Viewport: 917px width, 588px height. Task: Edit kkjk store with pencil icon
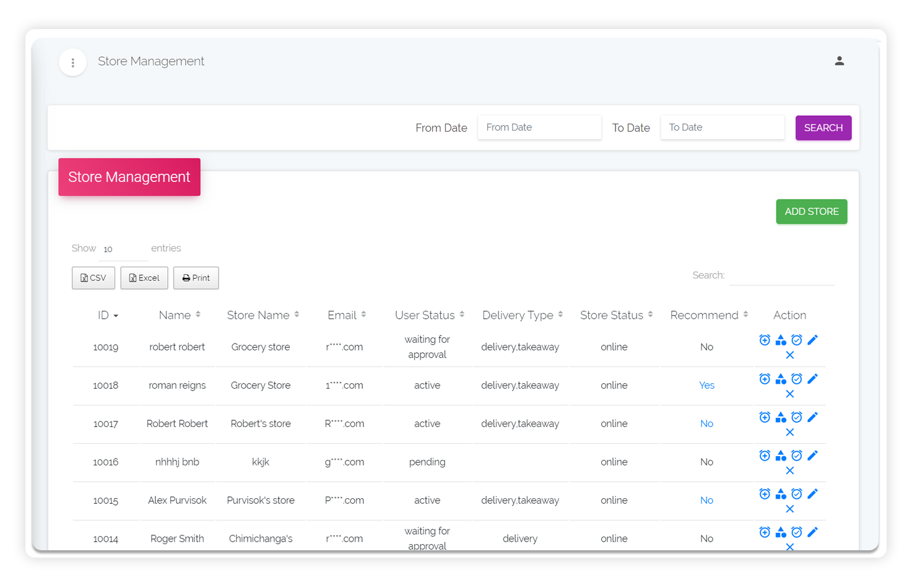[812, 456]
